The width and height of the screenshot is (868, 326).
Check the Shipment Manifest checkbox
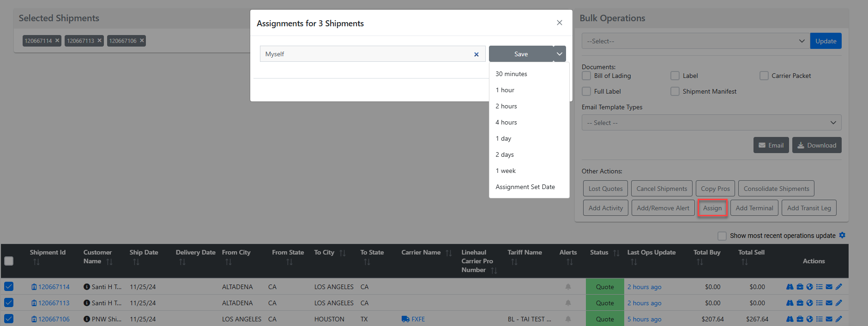tap(675, 91)
